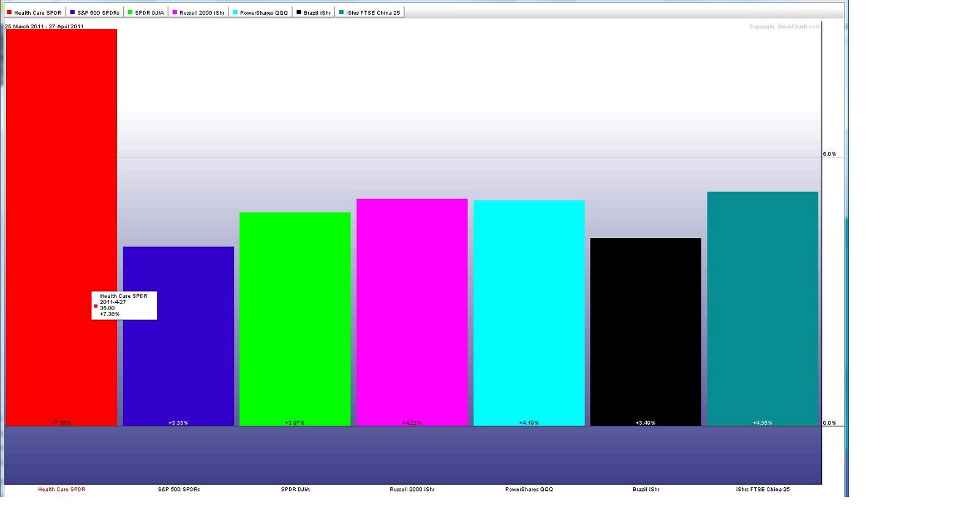The image size is (980, 532).
Task: Click the 'S&P 500 SPDRs' label under the chart
Action: click(x=179, y=489)
